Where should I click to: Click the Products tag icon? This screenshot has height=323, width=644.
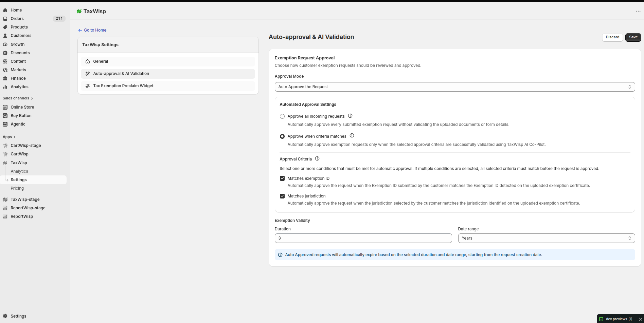click(5, 27)
